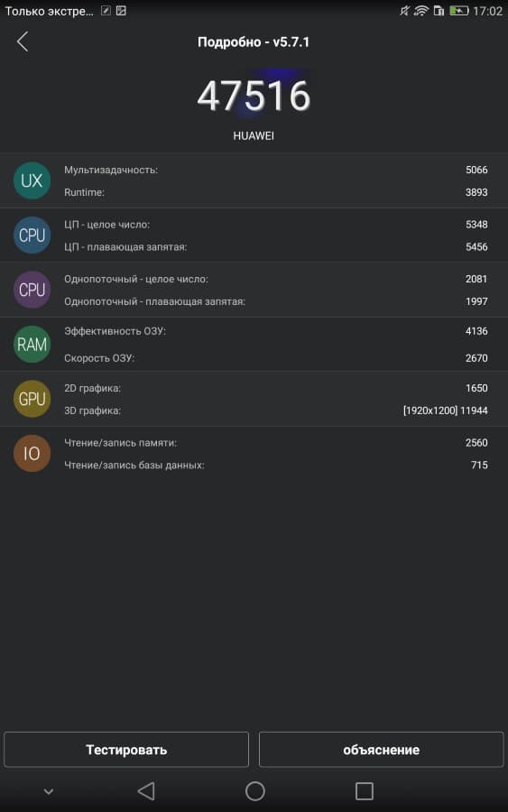Tap the back arrow in header
Image resolution: width=508 pixels, height=812 pixels.
tap(23, 42)
